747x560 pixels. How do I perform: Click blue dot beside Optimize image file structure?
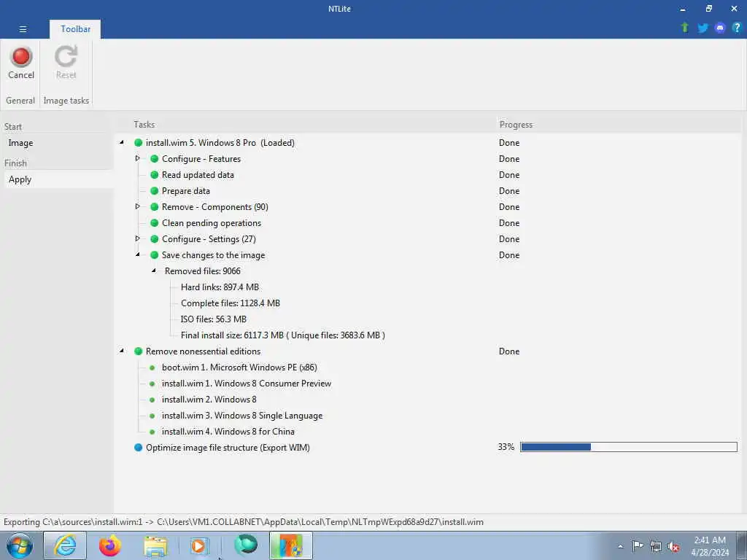pyautogui.click(x=138, y=448)
